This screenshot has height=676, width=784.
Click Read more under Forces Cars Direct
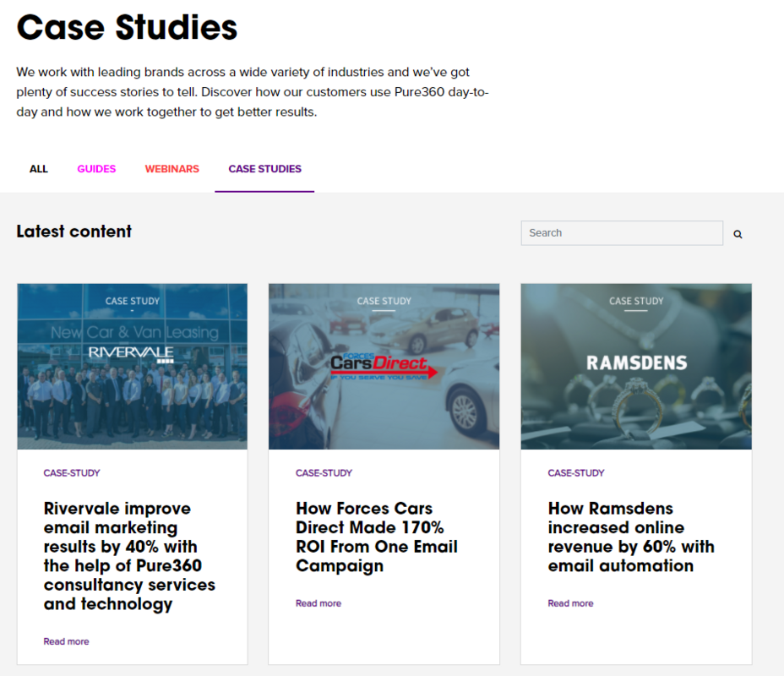click(318, 603)
